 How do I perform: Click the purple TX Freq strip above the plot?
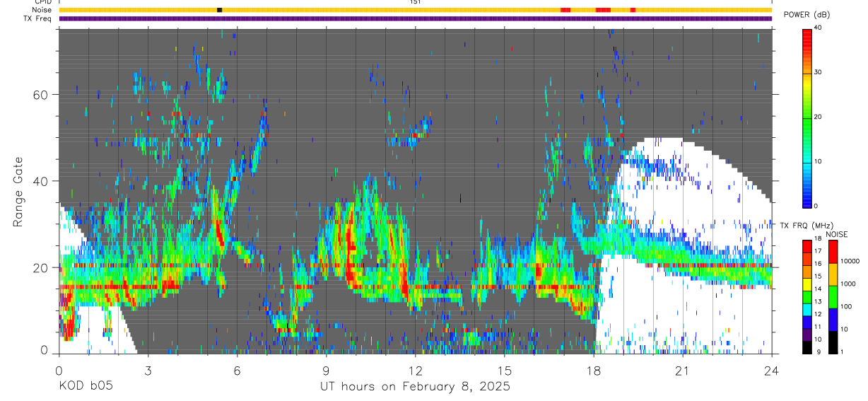click(416, 18)
